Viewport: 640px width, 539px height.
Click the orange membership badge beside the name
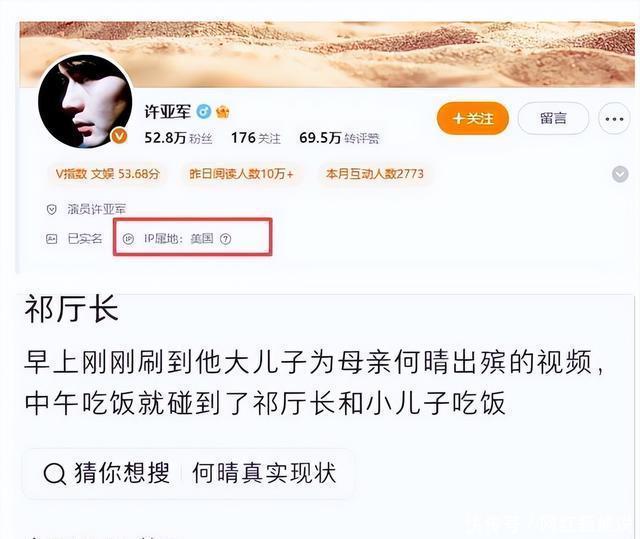(222, 111)
